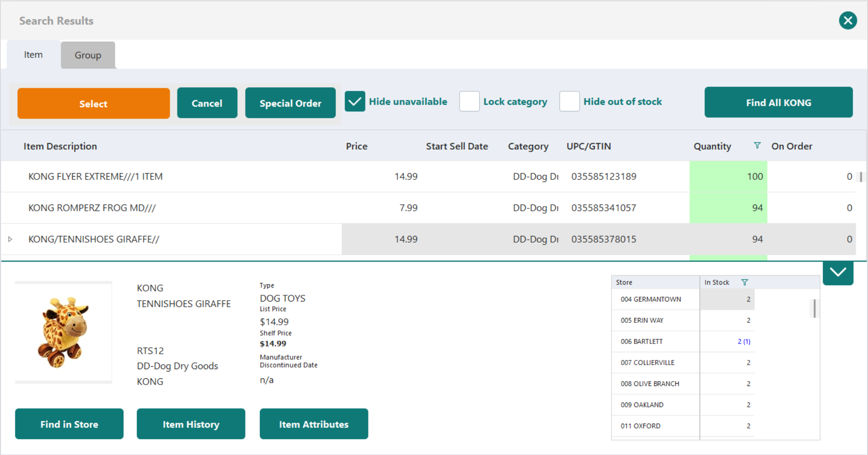The height and width of the screenshot is (455, 868).
Task: Enable the Lock category checkbox
Action: tap(469, 101)
